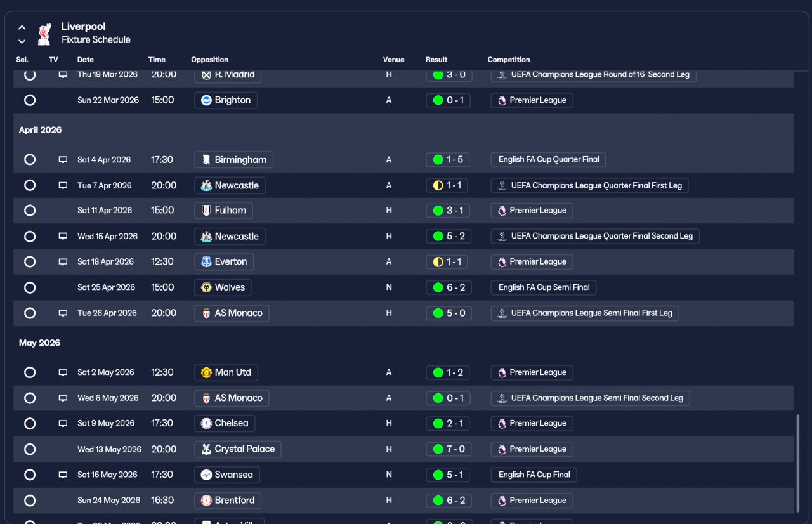Open Champions League Quarter Final Second Leg

click(595, 236)
